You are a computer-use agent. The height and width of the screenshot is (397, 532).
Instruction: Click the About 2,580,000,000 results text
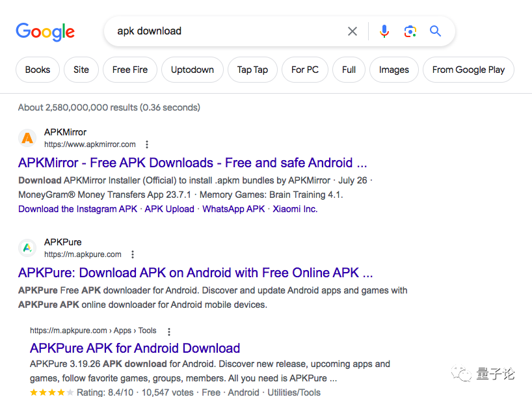click(109, 107)
